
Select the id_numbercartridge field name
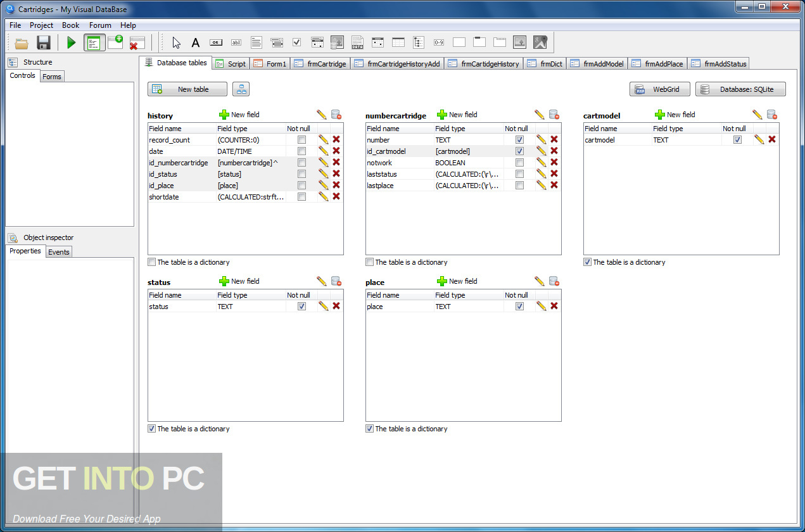[x=179, y=163]
